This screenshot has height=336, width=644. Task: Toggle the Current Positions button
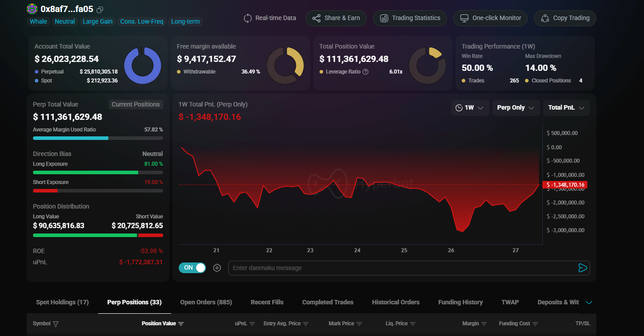tap(135, 104)
